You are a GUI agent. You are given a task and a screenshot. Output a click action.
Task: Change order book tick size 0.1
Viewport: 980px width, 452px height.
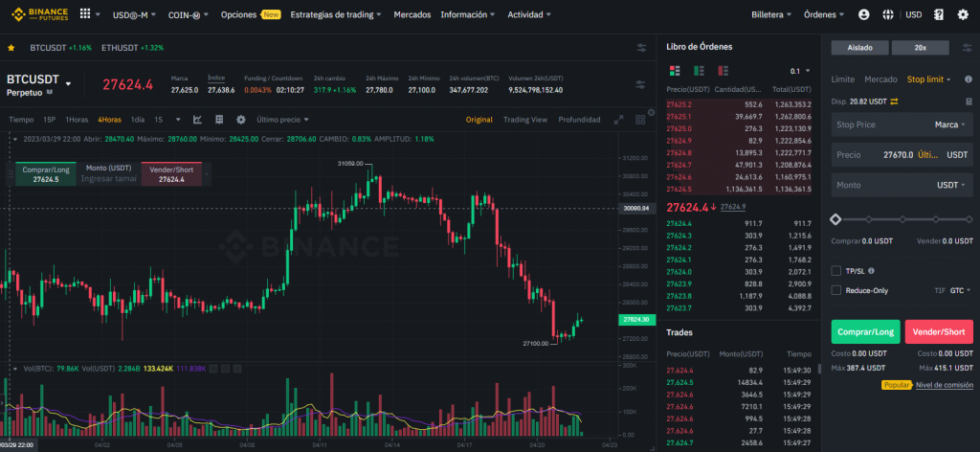point(800,71)
